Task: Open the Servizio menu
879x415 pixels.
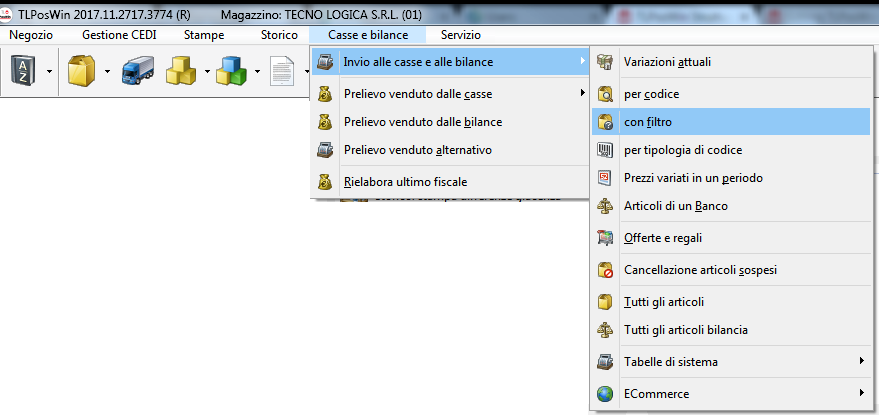Action: pos(461,35)
